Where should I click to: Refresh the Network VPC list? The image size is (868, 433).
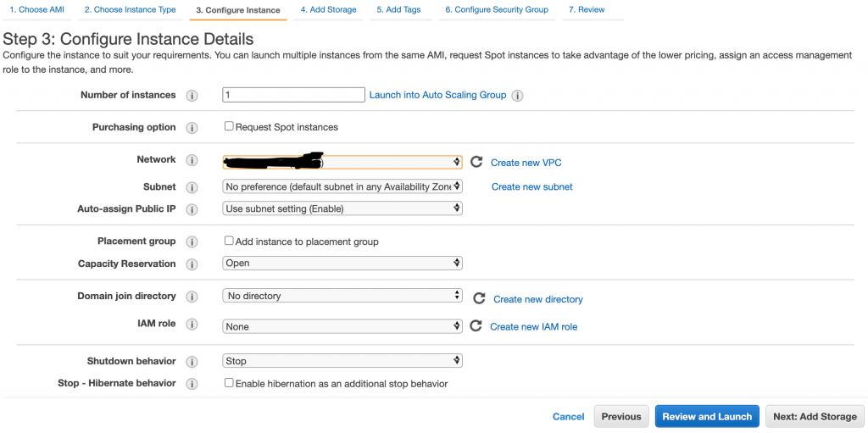(x=476, y=162)
